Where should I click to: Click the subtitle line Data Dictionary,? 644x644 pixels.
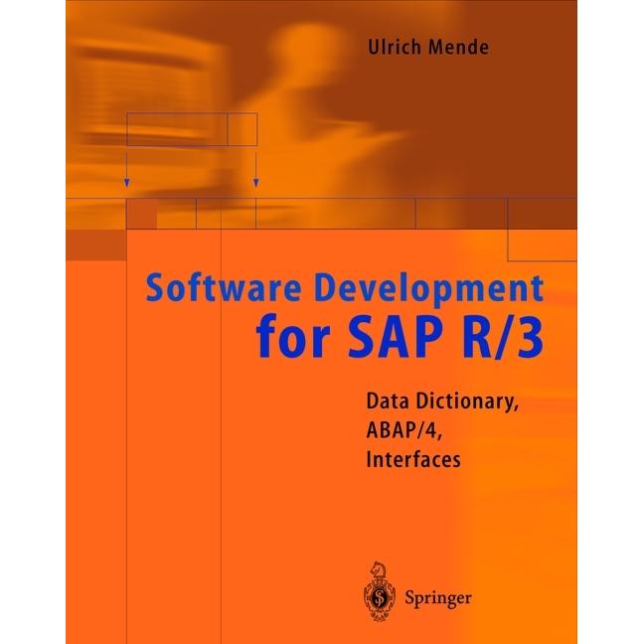[x=442, y=402]
